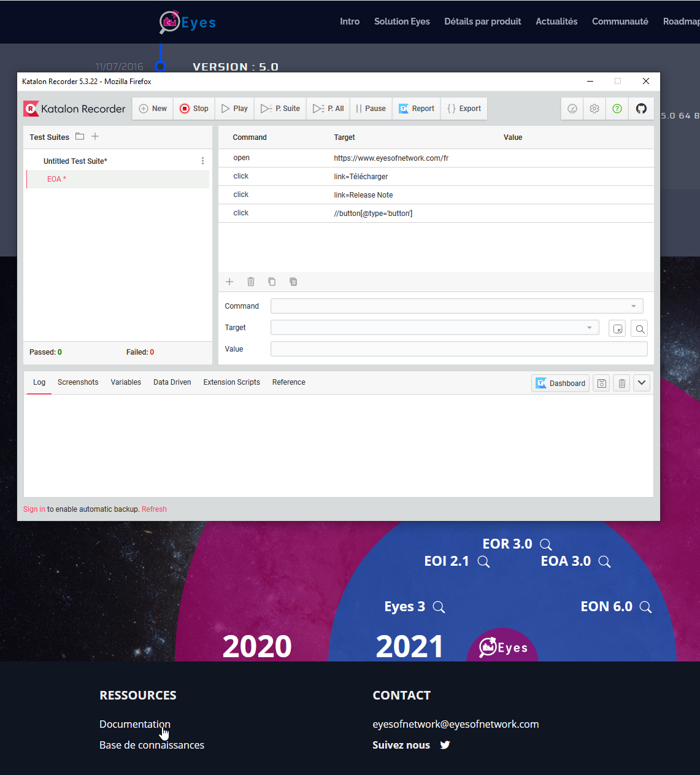Click the select target element icon
Screen dimensions: 700x775
[617, 329]
